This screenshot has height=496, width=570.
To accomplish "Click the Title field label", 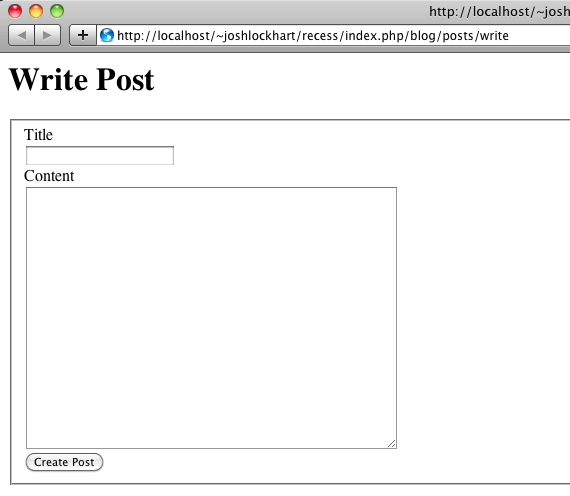I will [38, 135].
